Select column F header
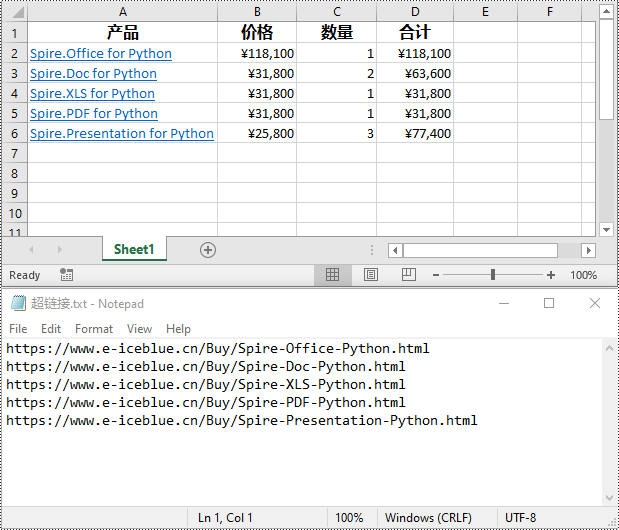Viewport: 619px width, 530px height. pos(550,12)
